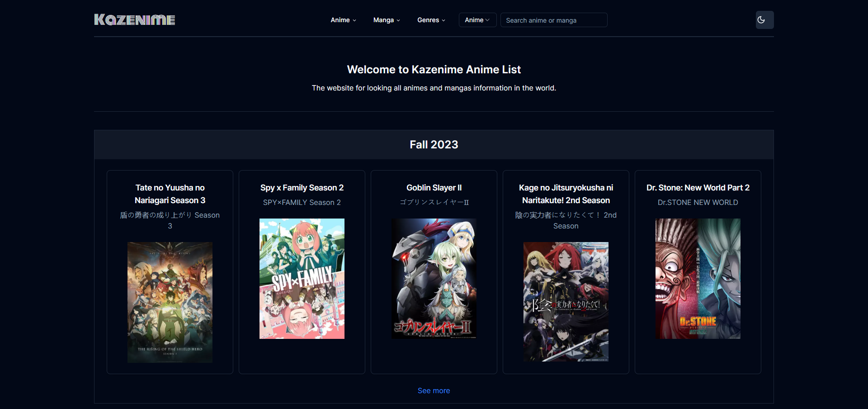Image resolution: width=868 pixels, height=409 pixels.
Task: Toggle dark mode with moon icon
Action: tap(764, 20)
